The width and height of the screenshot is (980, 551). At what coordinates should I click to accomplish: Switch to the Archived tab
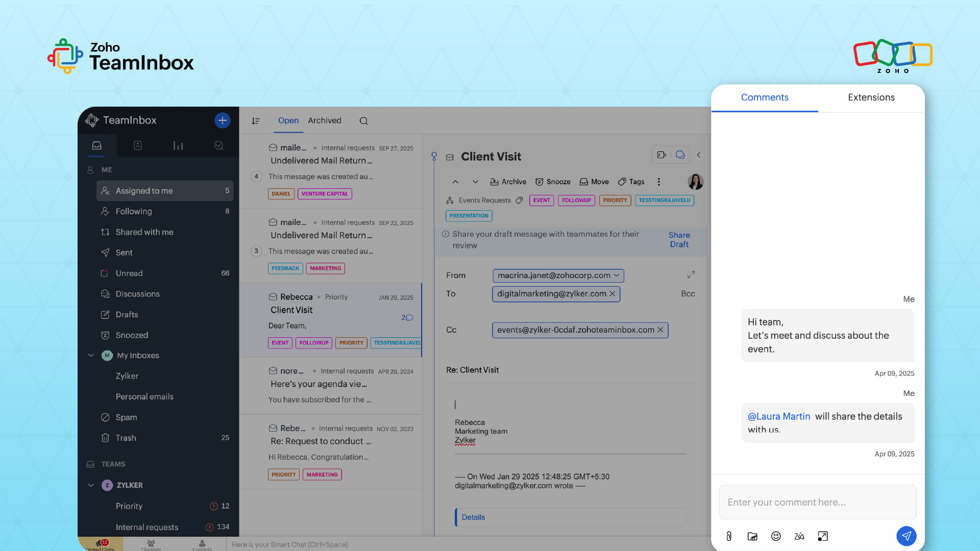pos(324,120)
